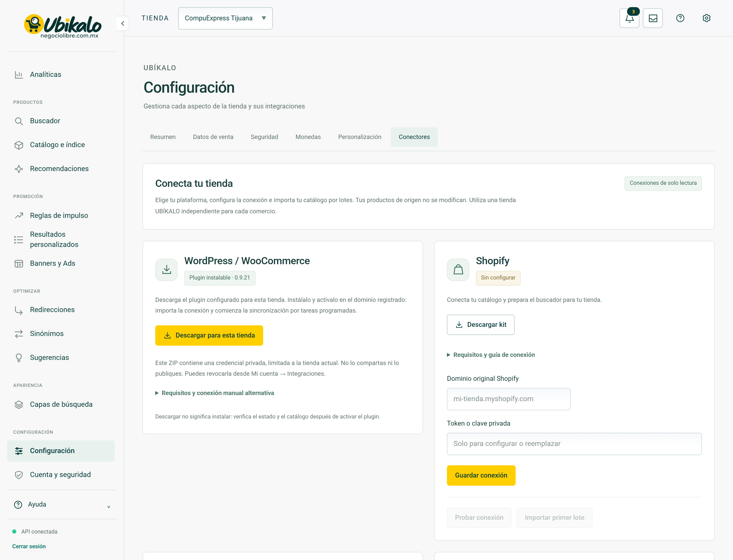
Task: Click the Recomendaciones sparkle icon
Action: coord(19,169)
